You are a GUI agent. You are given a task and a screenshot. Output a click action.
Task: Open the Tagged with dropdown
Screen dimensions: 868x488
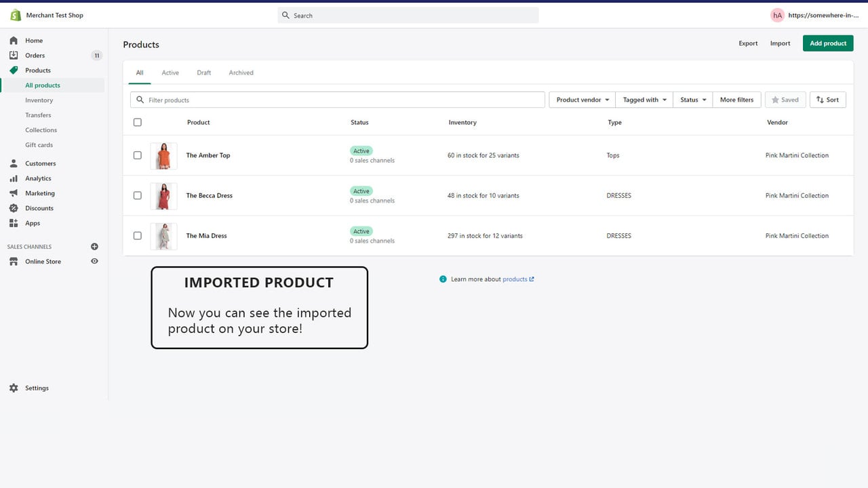[x=644, y=100]
